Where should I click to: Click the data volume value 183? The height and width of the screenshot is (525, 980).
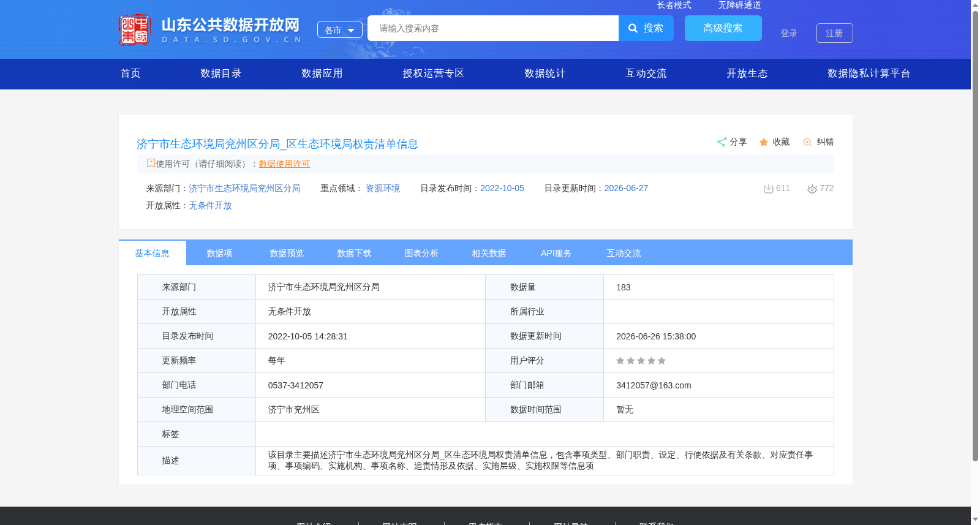624,287
